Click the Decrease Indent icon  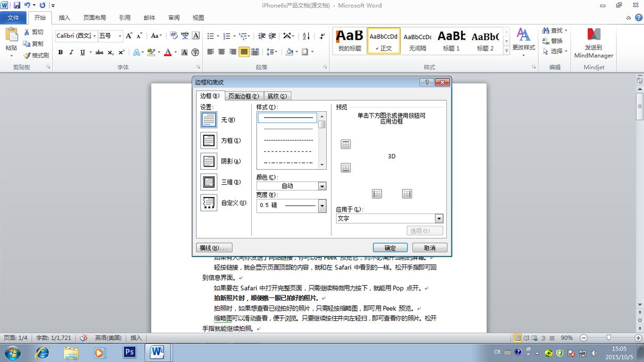tap(261, 36)
